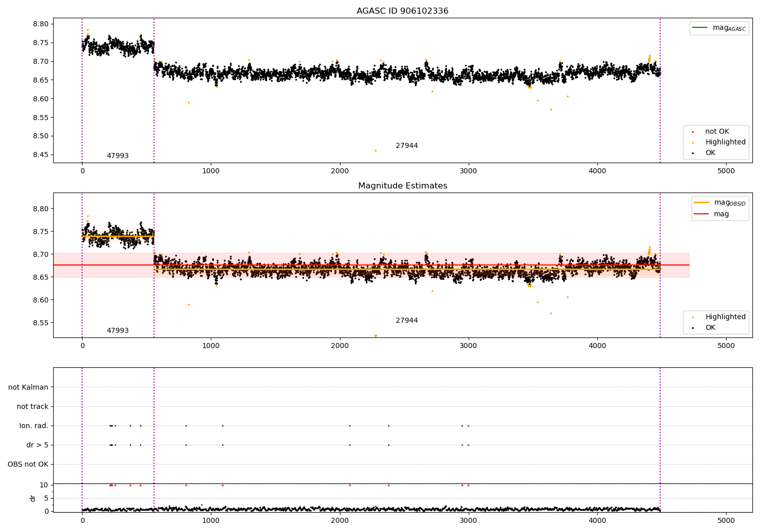Click the 'Magnitude Estimates' plot title
The height and width of the screenshot is (532, 760).
402,185
